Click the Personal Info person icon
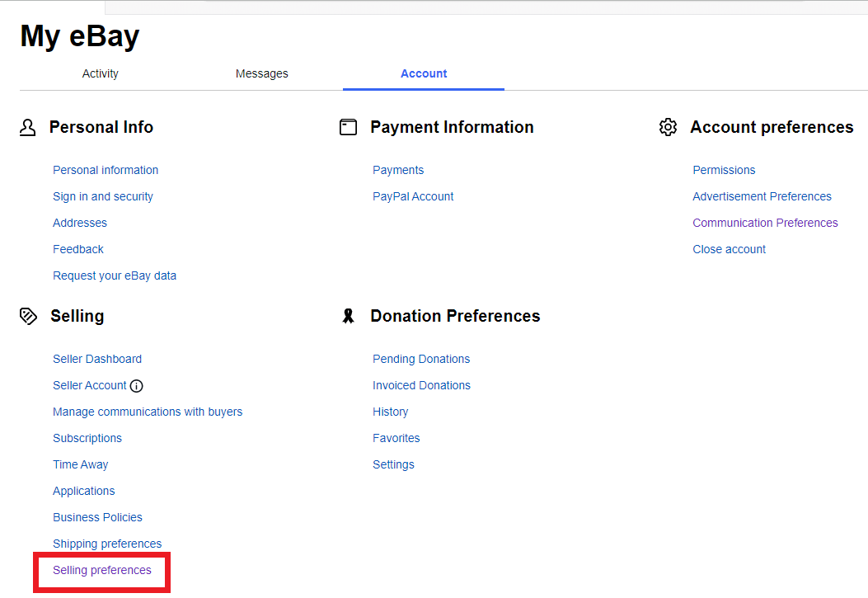The width and height of the screenshot is (868, 598). point(28,127)
